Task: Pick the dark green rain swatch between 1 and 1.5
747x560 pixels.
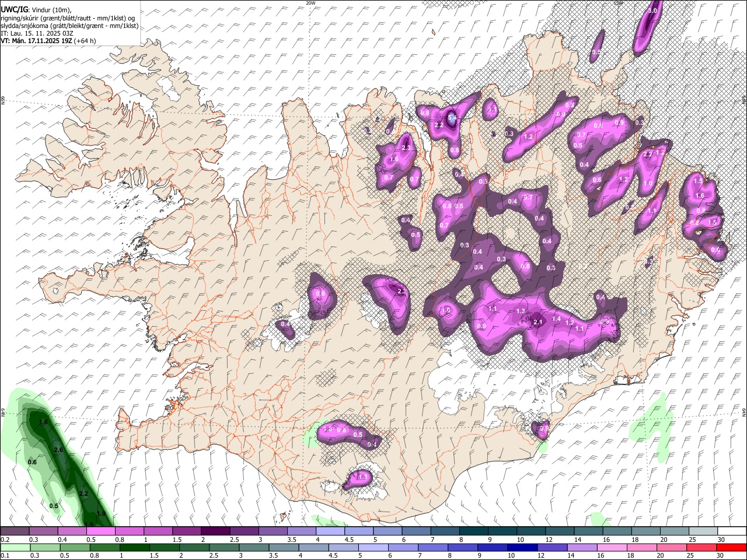Action: tap(136, 547)
